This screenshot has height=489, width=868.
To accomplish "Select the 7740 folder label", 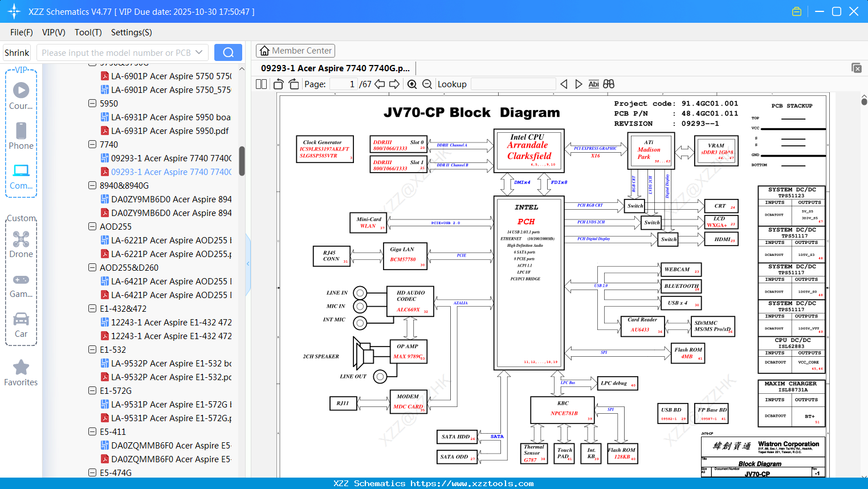I will pyautogui.click(x=109, y=145).
